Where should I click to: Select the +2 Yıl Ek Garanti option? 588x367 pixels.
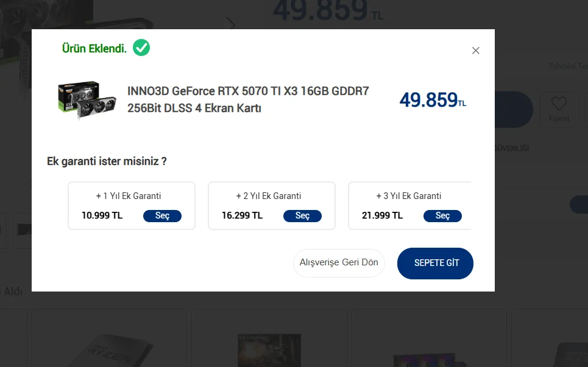[x=302, y=216]
